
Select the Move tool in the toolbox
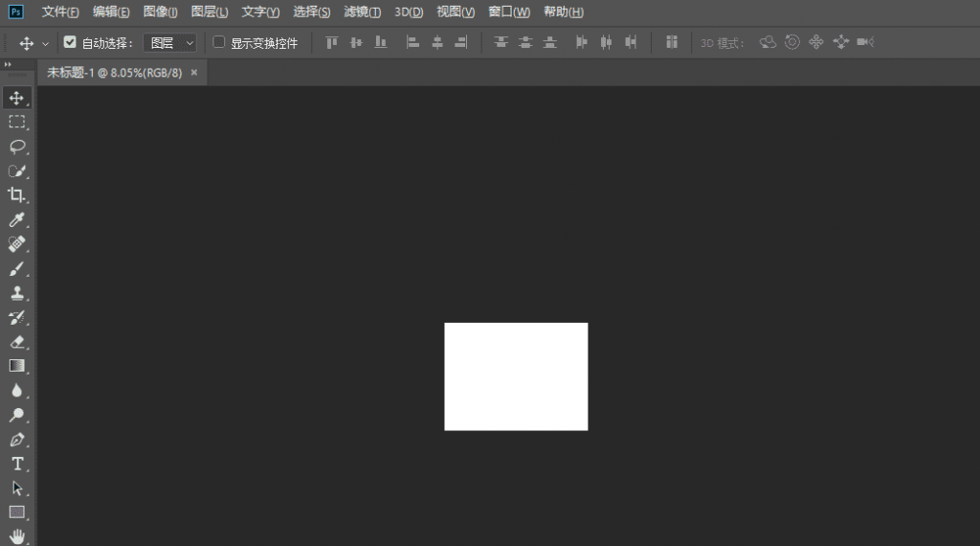tap(17, 99)
